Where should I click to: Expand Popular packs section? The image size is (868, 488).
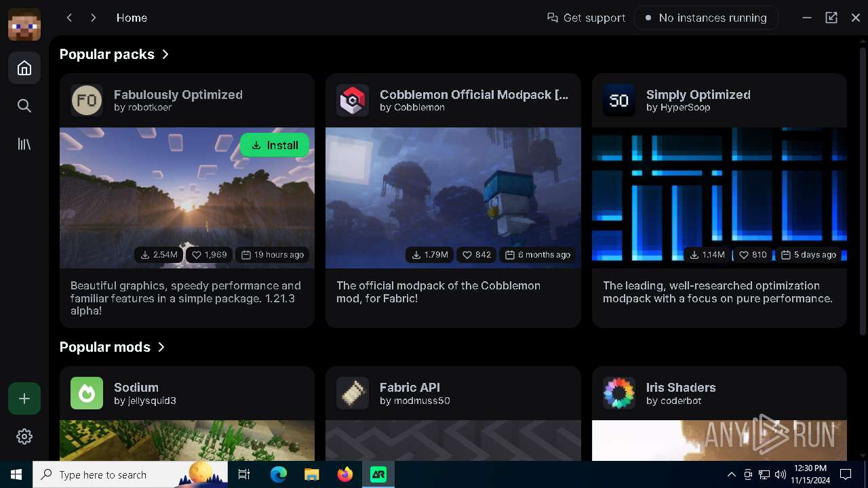(x=115, y=54)
